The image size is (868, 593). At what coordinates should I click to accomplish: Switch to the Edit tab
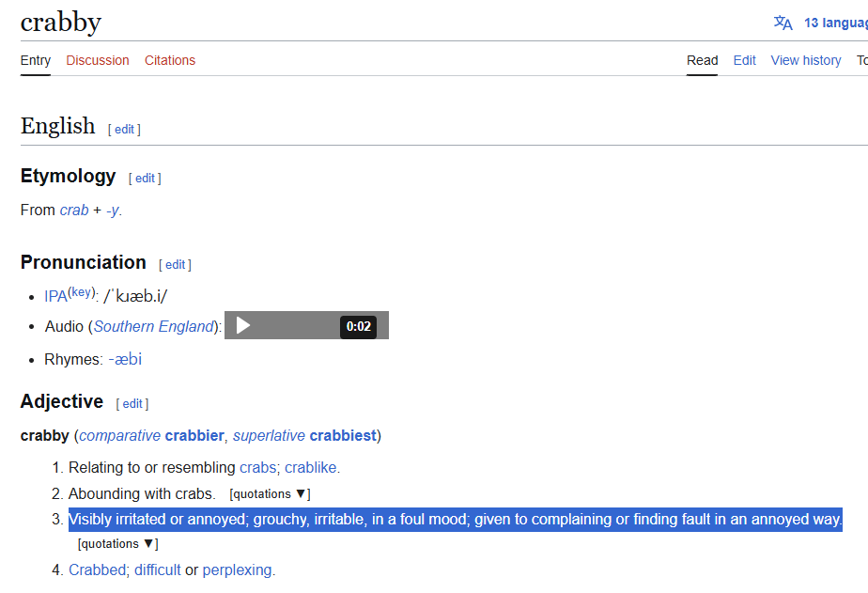coord(745,60)
